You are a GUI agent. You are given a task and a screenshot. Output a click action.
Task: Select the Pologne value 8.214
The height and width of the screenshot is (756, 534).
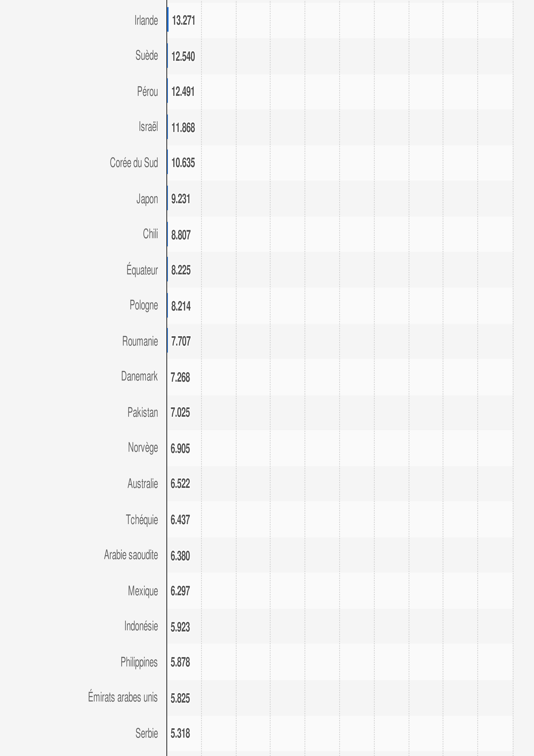point(181,306)
